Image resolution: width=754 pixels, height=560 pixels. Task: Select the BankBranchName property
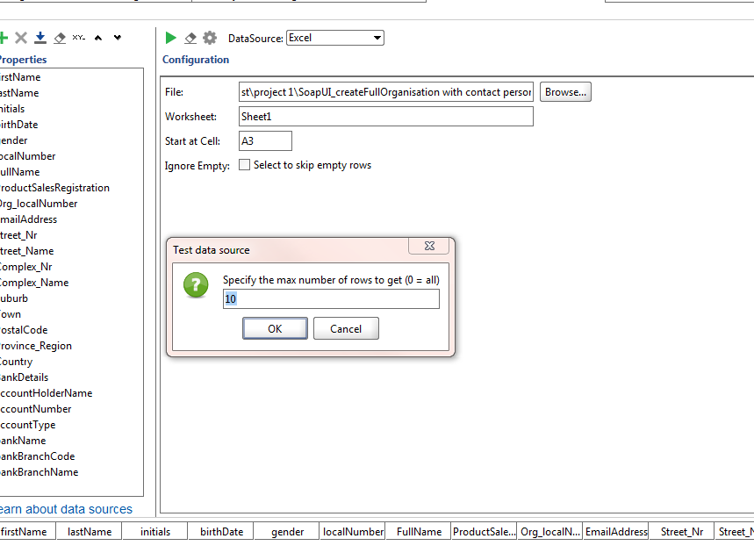click(71, 472)
